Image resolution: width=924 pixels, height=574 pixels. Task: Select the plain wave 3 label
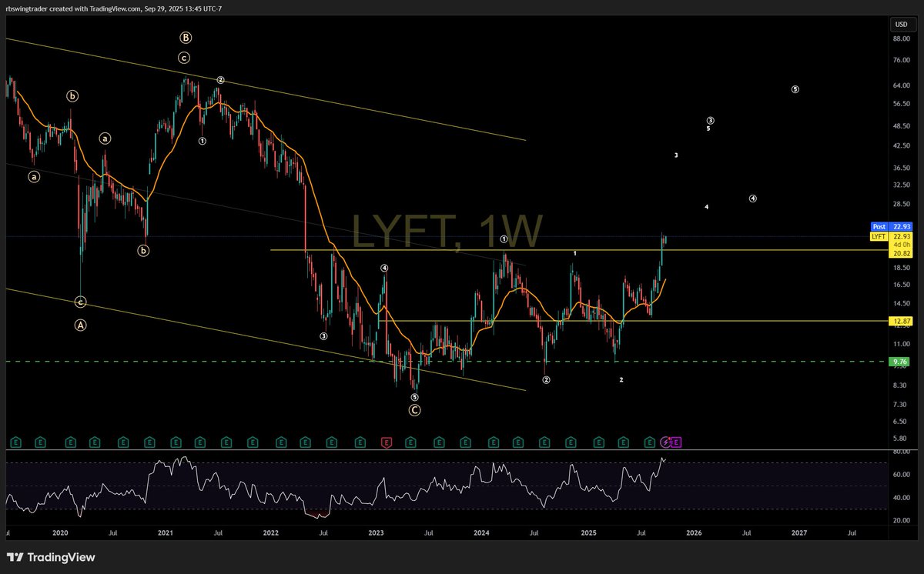tap(676, 155)
